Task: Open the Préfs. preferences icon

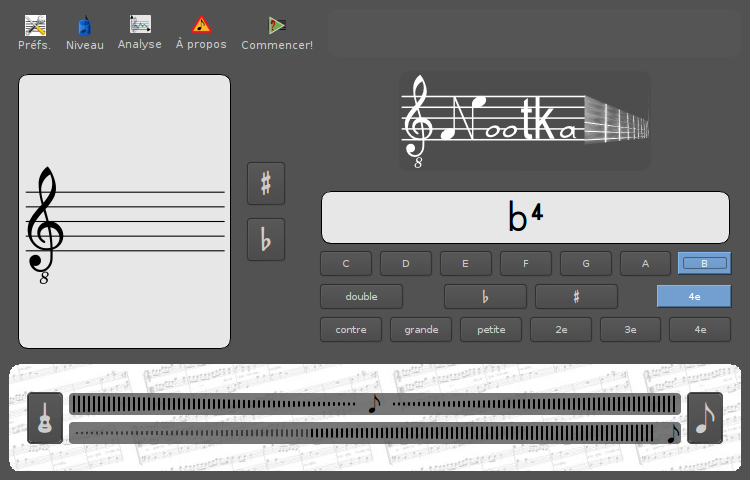Action: pyautogui.click(x=34, y=33)
